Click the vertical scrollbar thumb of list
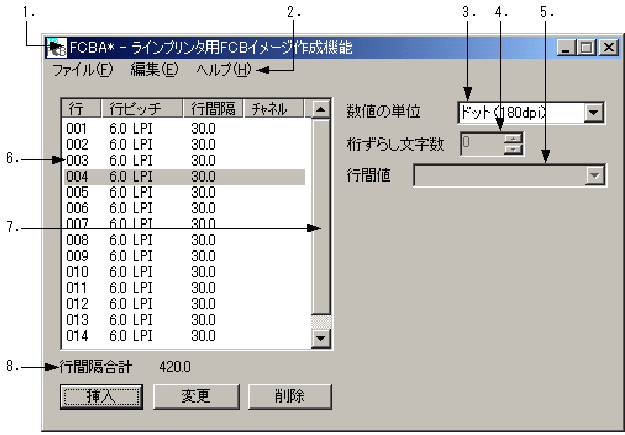Image resolution: width=625 pixels, height=435 pixels. click(x=321, y=217)
